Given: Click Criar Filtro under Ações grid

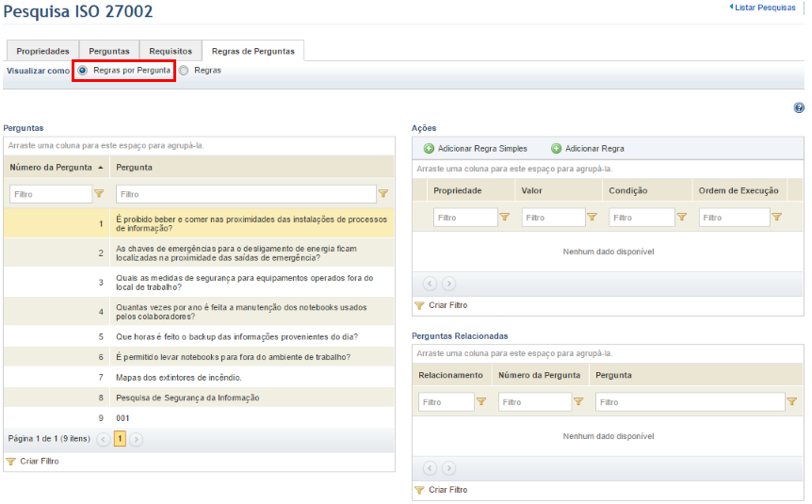Looking at the screenshot, I should pos(441,305).
